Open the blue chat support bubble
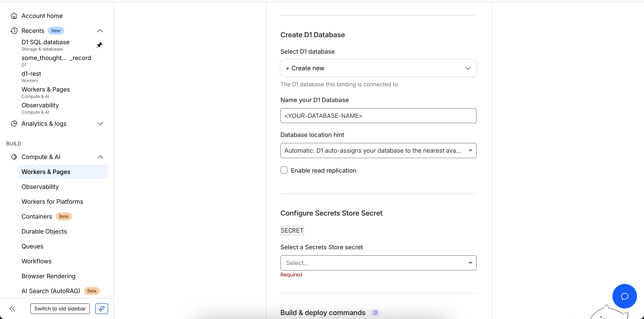The image size is (644, 319). pyautogui.click(x=624, y=296)
